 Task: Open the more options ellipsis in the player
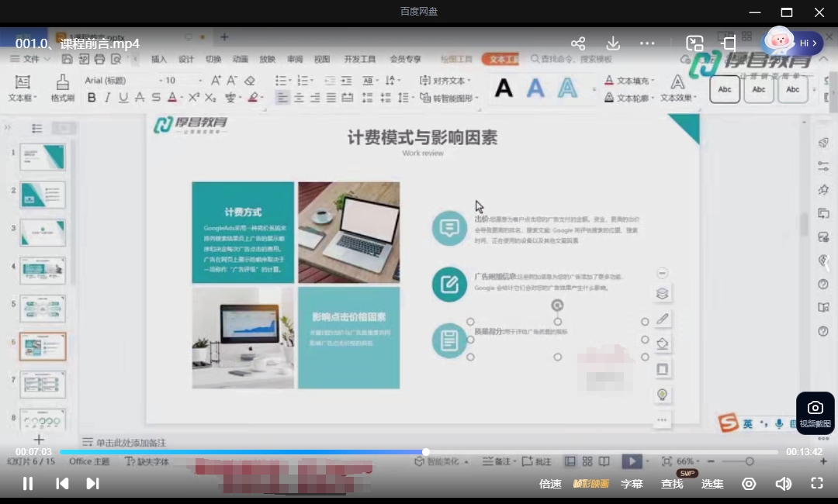(647, 43)
